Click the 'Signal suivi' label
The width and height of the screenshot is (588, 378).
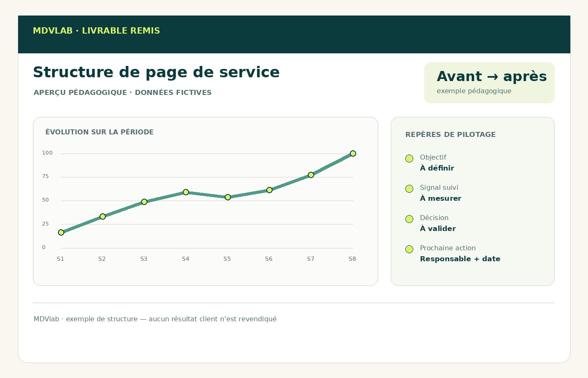click(439, 187)
